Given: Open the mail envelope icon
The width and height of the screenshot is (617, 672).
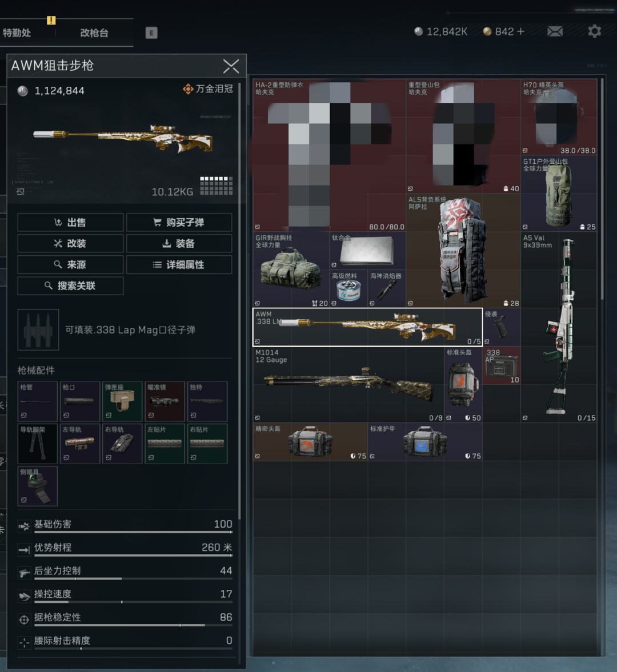Looking at the screenshot, I should (x=555, y=31).
